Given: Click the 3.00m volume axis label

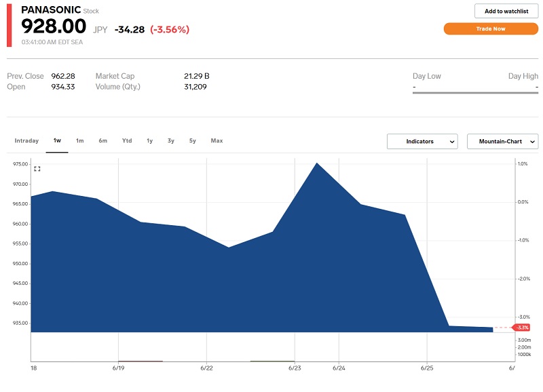Looking at the screenshot, I should (524, 340).
